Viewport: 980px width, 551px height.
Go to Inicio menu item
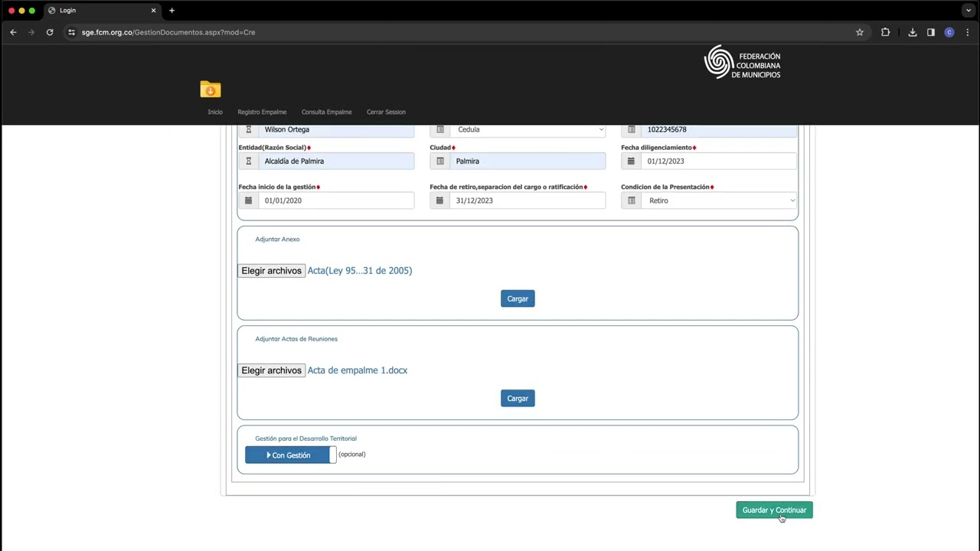[215, 112]
